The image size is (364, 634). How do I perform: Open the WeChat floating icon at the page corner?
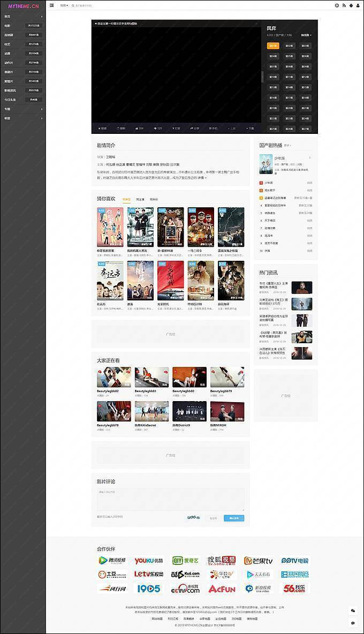click(x=353, y=610)
